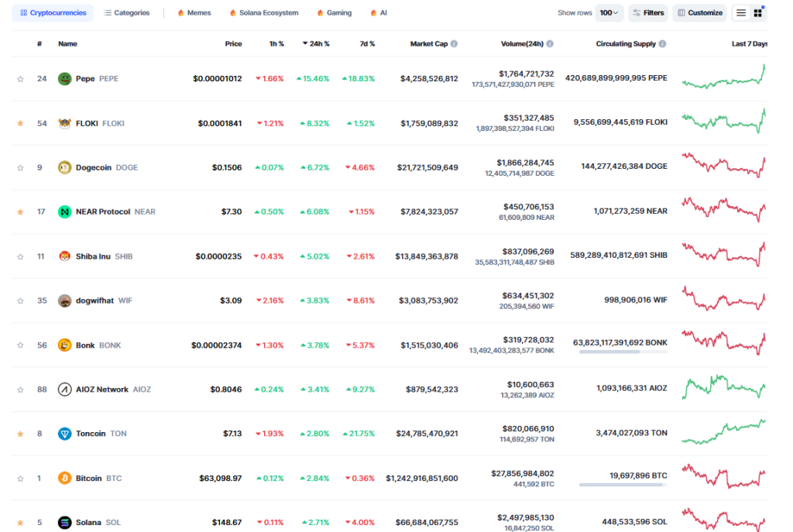Open the Memes category tab

[x=194, y=13]
